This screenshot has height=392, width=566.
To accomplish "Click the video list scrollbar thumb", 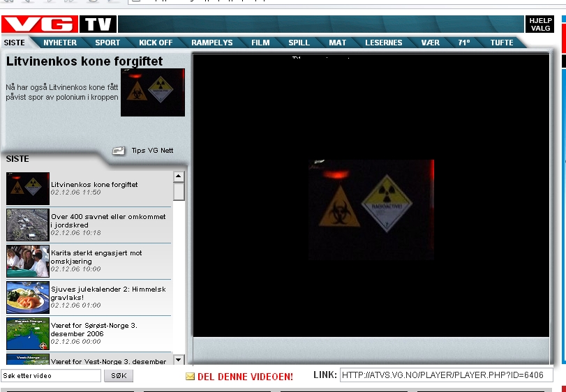I will pos(179,192).
